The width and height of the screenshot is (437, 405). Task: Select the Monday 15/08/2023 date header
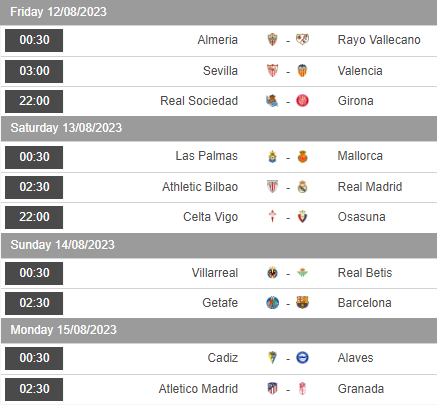(x=219, y=330)
